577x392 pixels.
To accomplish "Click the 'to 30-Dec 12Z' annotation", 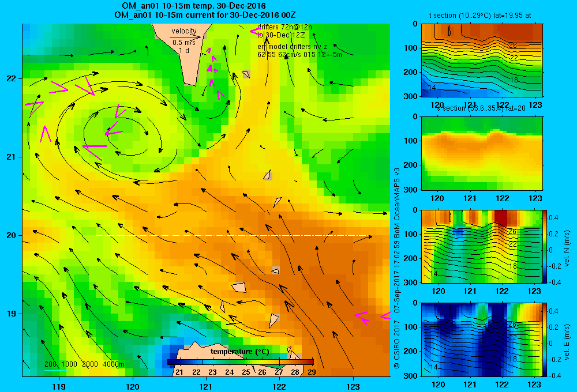I will click(x=281, y=35).
